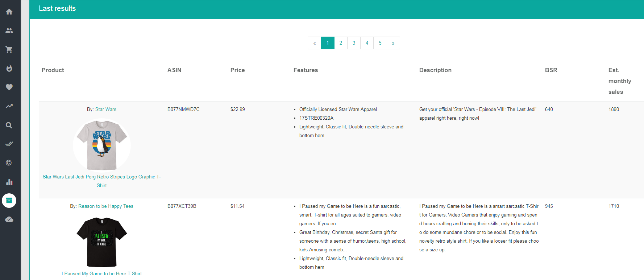This screenshot has height=280, width=644.
Task: Click the ASIN column header
Action: pos(174,70)
